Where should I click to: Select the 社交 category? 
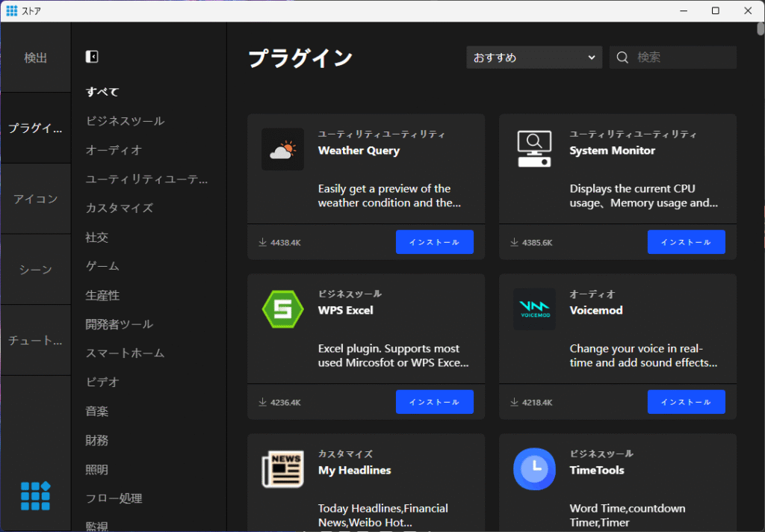coord(96,237)
